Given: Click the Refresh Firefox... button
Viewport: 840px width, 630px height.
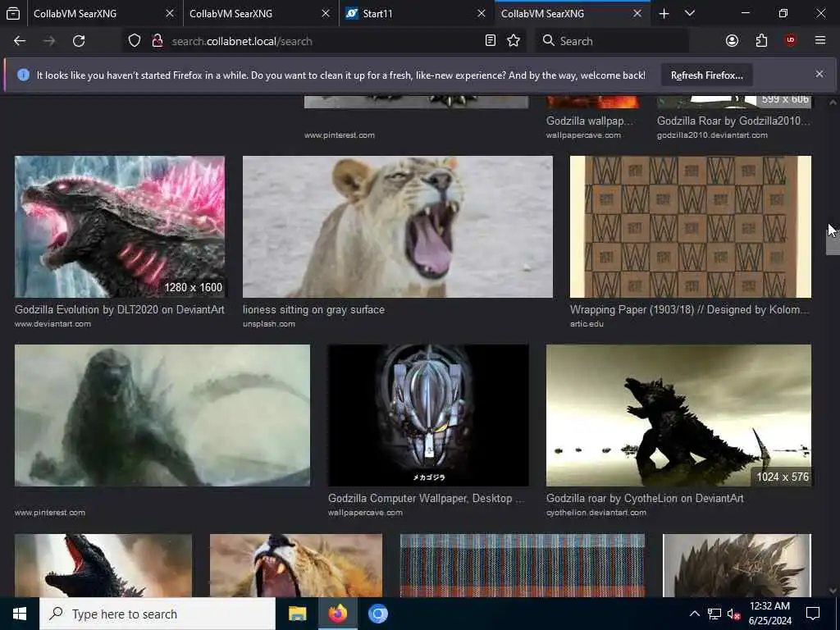Looking at the screenshot, I should tap(706, 75).
